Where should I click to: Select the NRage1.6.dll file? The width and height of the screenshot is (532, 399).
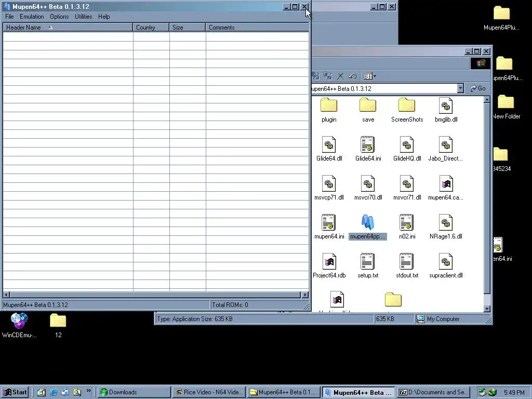tap(445, 227)
